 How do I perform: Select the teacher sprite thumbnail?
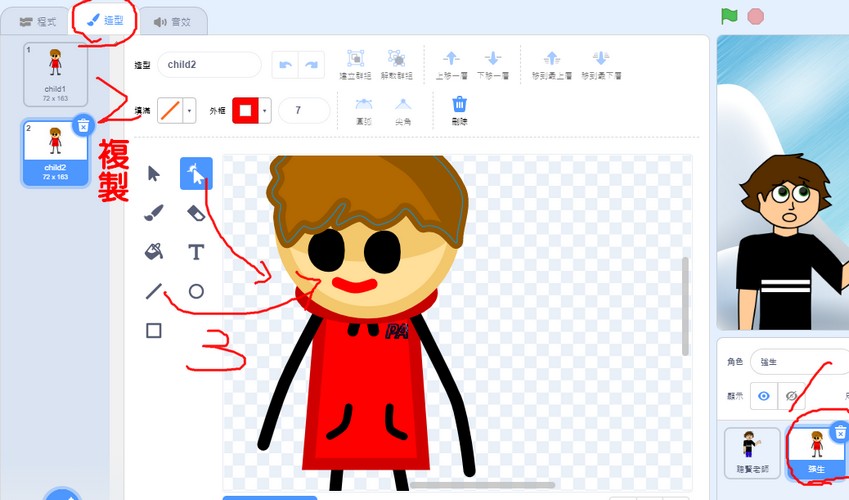752,453
